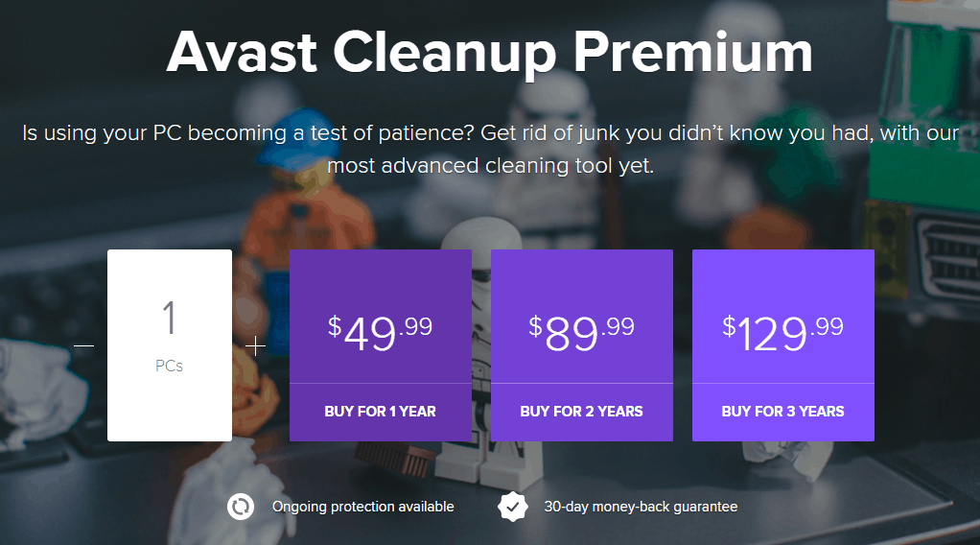The height and width of the screenshot is (545, 980).
Task: Choose the $129.99 price tile
Action: 783,317
